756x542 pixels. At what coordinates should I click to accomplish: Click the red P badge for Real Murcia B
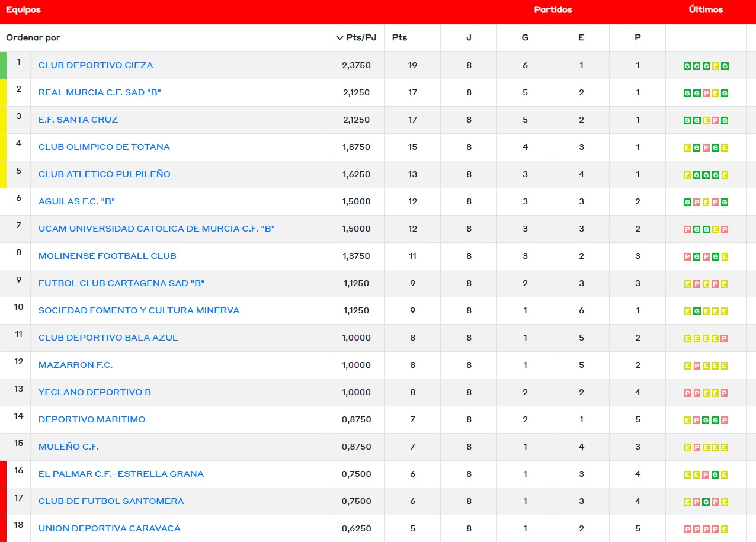click(706, 93)
